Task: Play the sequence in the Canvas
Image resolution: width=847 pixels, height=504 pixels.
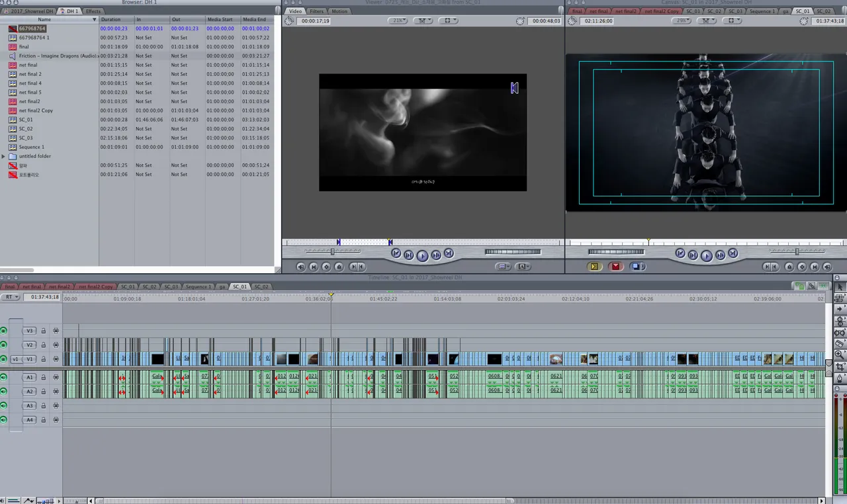Action: click(706, 255)
